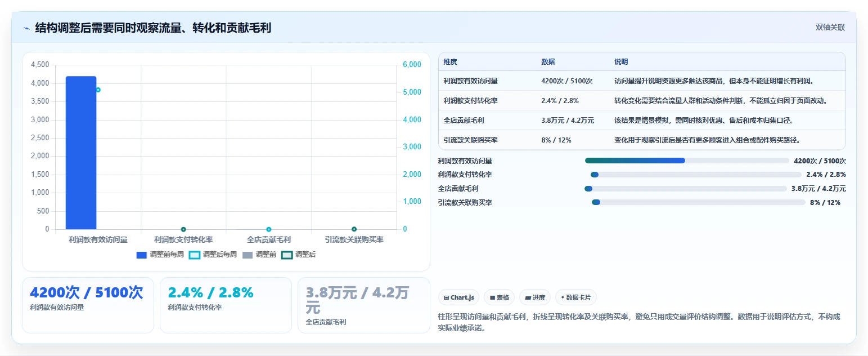
Task: Click the 引流款关联购买率 progress bar
Action: (699, 202)
